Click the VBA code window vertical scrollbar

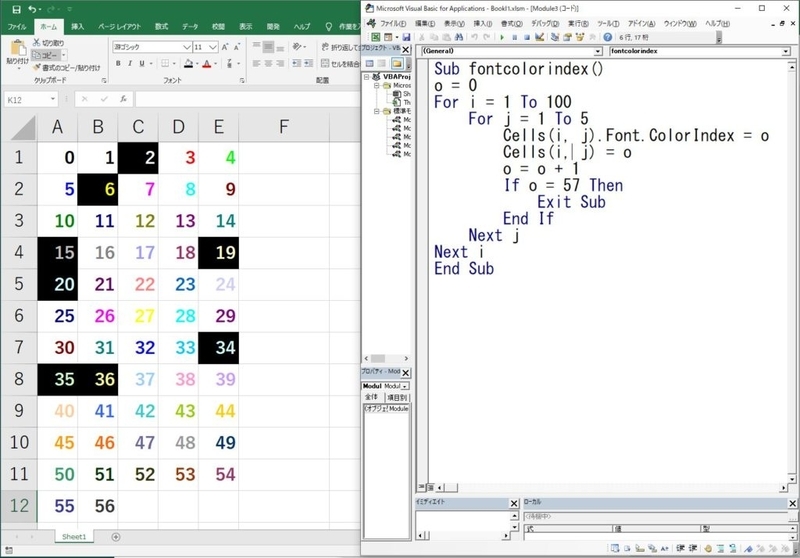point(791,275)
